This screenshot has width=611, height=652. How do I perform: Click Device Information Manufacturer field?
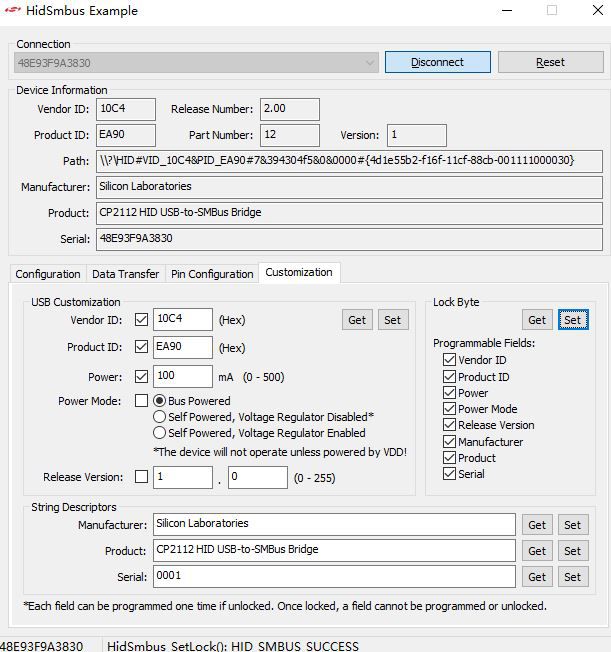349,187
